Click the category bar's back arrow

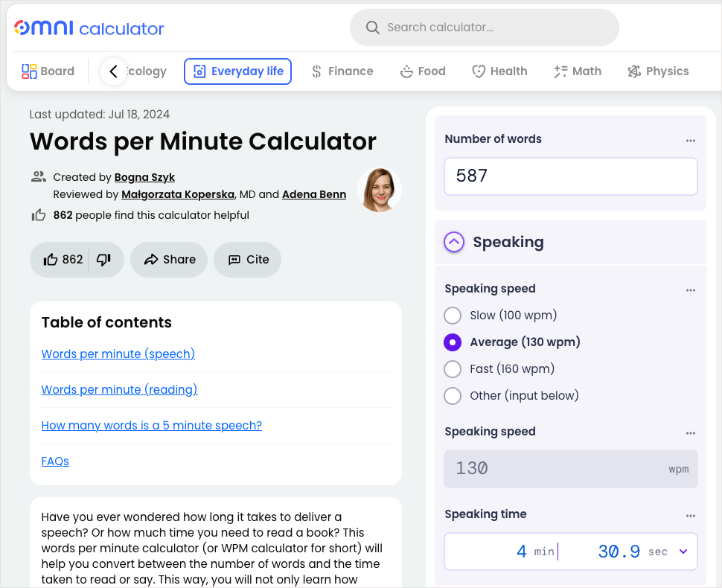(x=114, y=71)
